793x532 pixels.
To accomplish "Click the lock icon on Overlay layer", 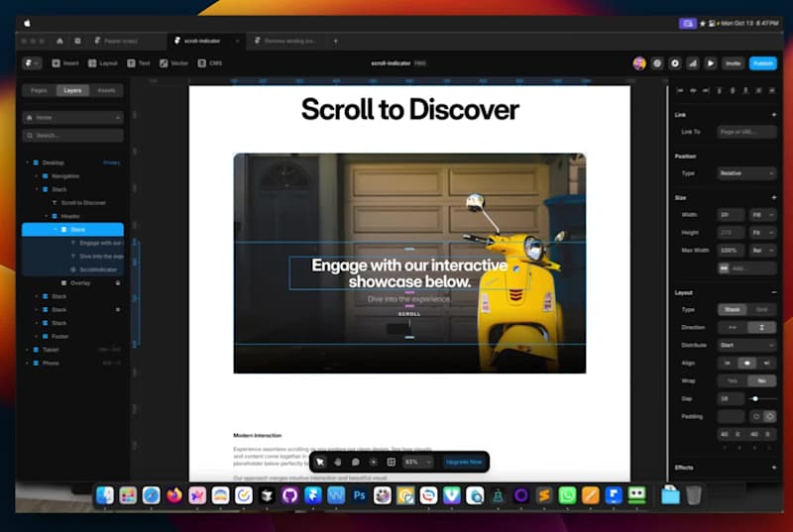I will click(118, 283).
